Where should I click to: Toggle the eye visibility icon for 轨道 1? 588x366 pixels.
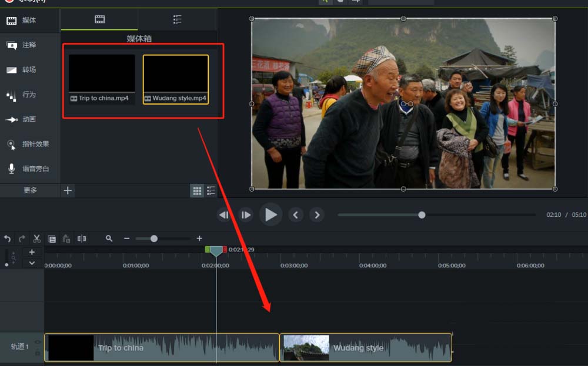38,342
